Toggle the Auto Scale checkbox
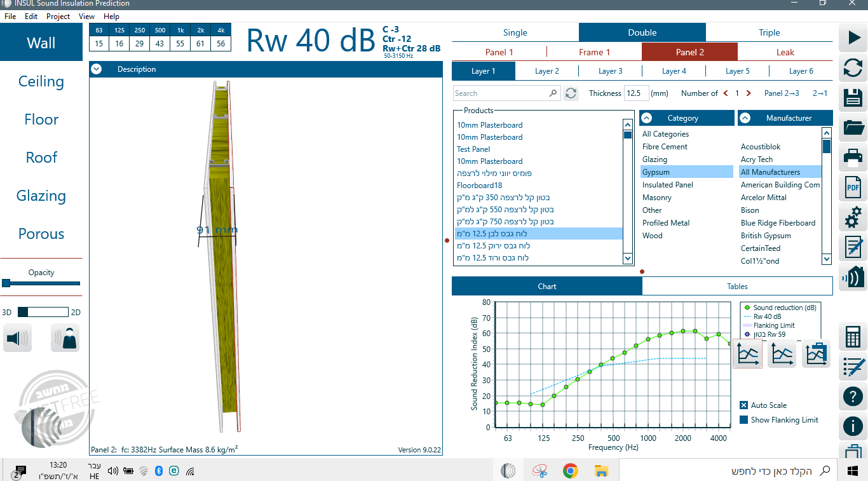The width and height of the screenshot is (868, 481). click(744, 405)
